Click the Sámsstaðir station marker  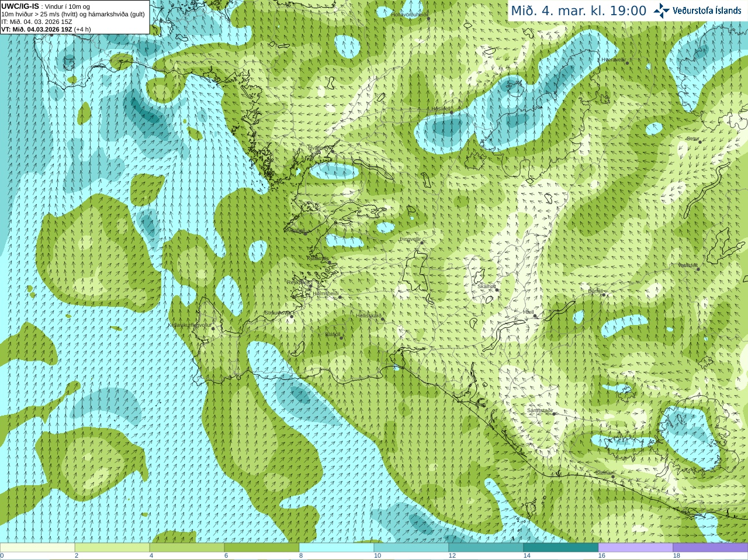[555, 414]
